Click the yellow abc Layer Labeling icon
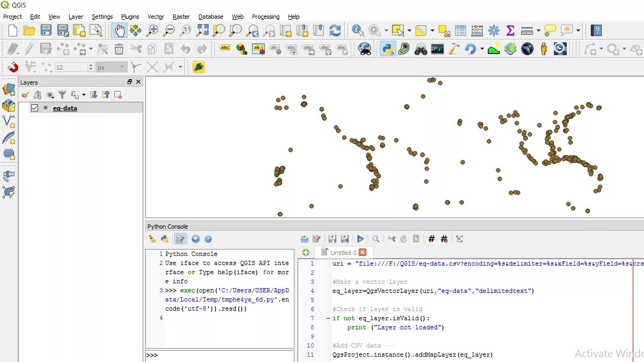 pos(225,49)
